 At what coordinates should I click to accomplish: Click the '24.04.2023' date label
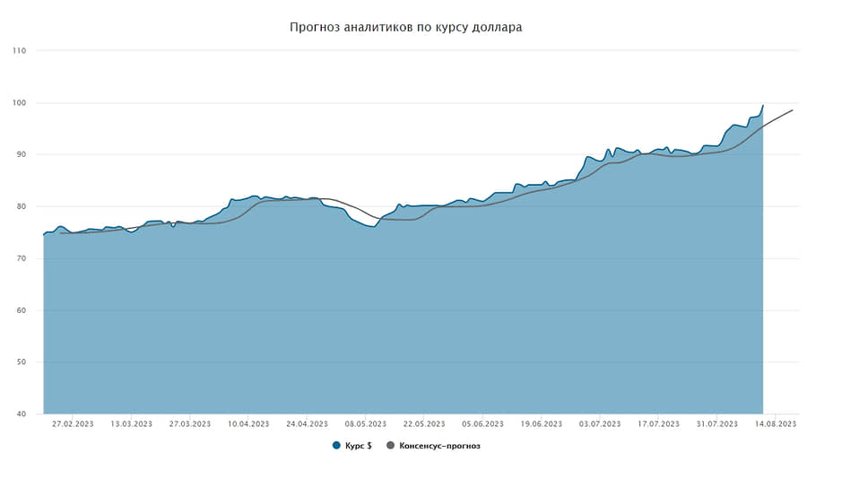(x=308, y=423)
